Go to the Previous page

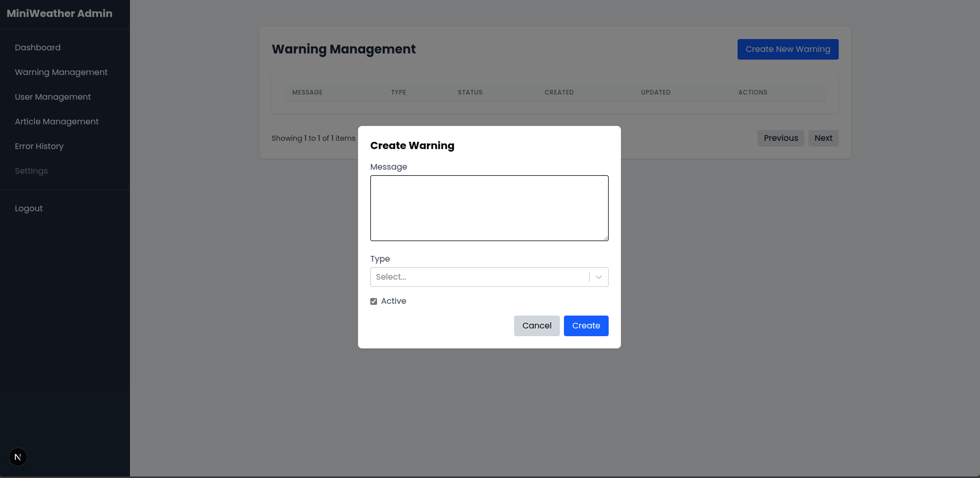[781, 138]
